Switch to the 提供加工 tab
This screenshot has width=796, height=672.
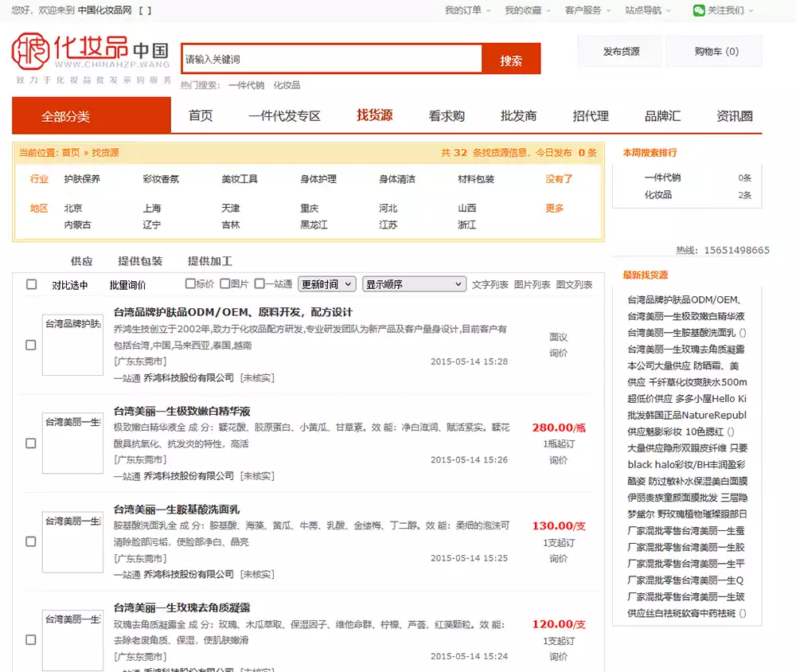pyautogui.click(x=210, y=261)
